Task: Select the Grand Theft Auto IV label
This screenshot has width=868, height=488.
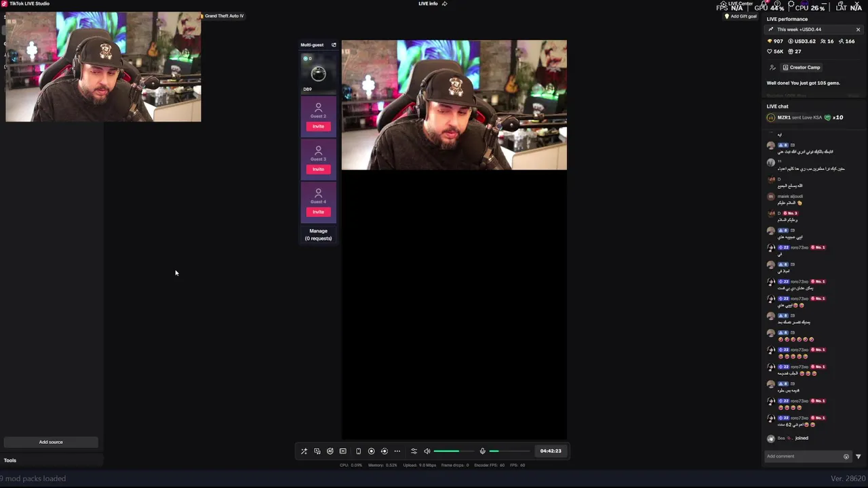Action: (224, 16)
